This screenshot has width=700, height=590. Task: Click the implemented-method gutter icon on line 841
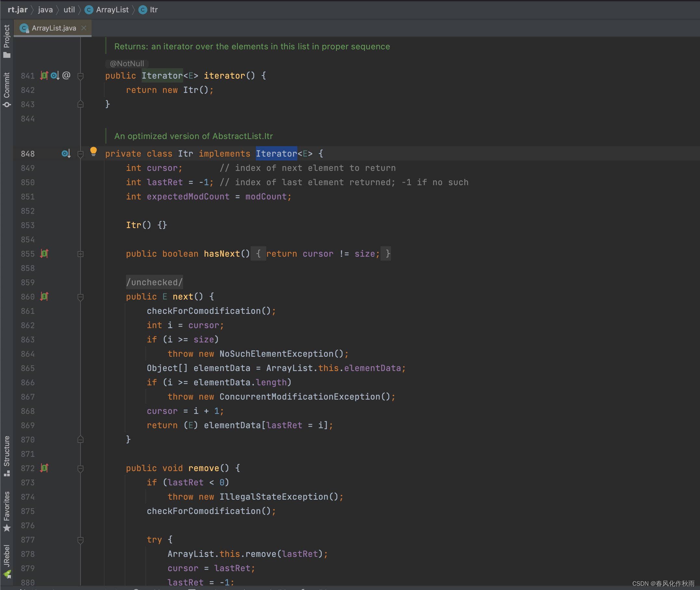(x=44, y=76)
